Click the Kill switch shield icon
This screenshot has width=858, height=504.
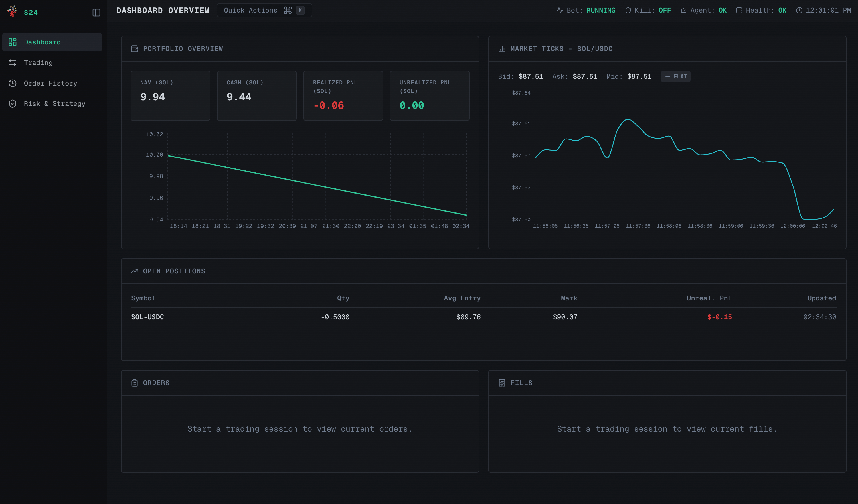point(628,10)
